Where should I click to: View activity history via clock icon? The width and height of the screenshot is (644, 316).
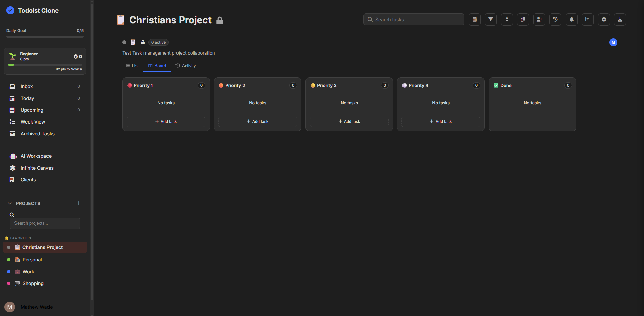pyautogui.click(x=555, y=20)
